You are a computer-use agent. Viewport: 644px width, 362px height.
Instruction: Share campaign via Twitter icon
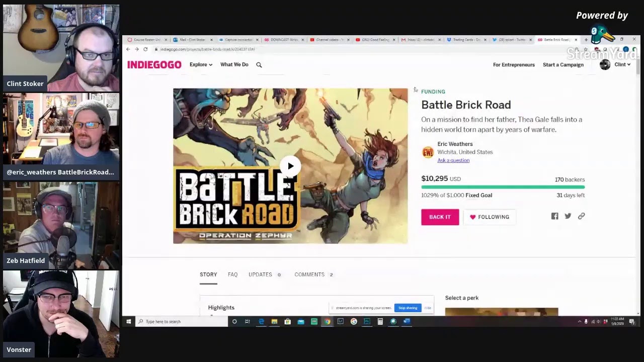click(x=568, y=216)
